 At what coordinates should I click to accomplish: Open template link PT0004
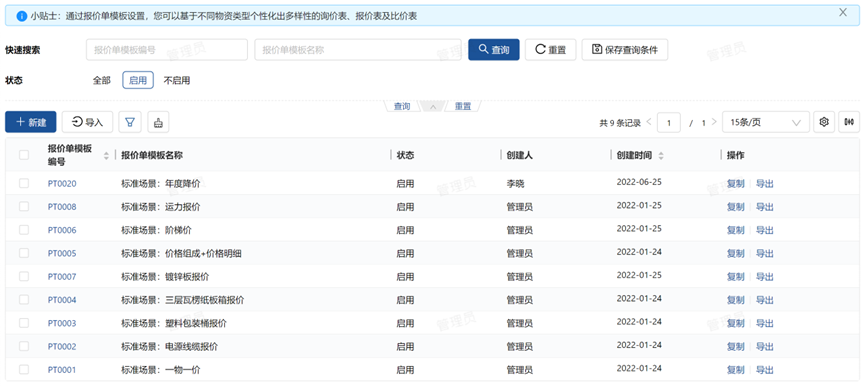pyautogui.click(x=62, y=300)
